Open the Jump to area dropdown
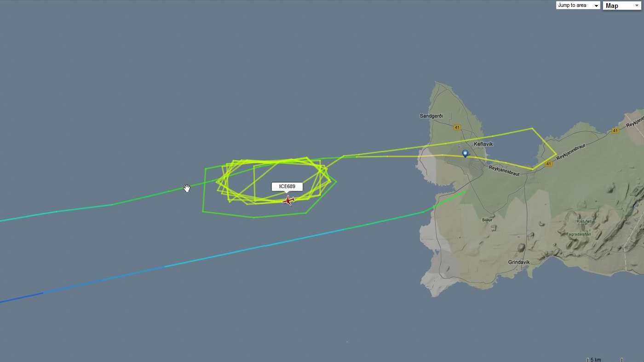This screenshot has width=644, height=362. coord(578,6)
